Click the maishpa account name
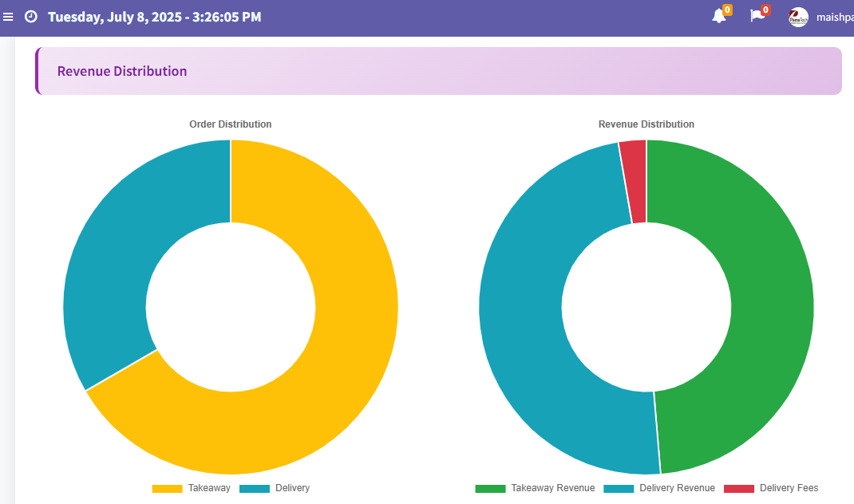This screenshot has width=854, height=504. pyautogui.click(x=833, y=17)
